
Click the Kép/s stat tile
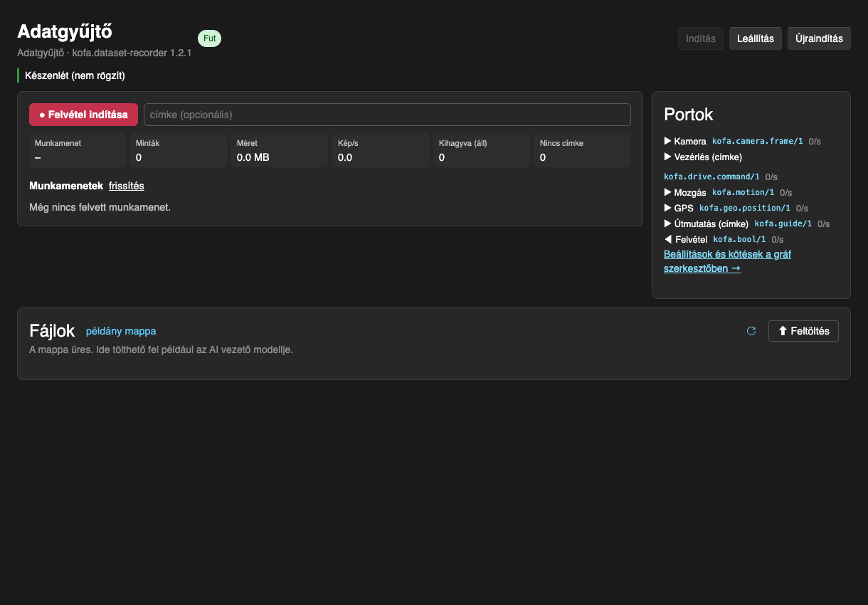pos(381,150)
